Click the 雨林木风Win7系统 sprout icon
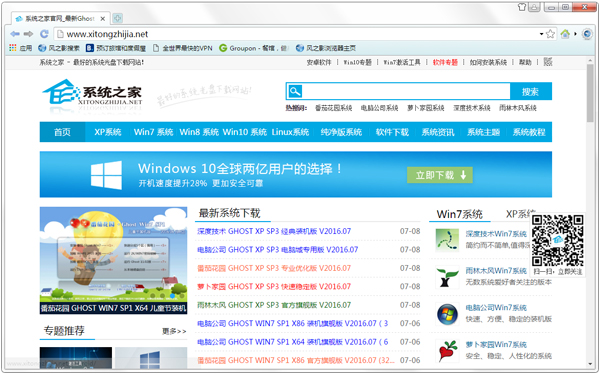600x374 pixels. (x=447, y=277)
